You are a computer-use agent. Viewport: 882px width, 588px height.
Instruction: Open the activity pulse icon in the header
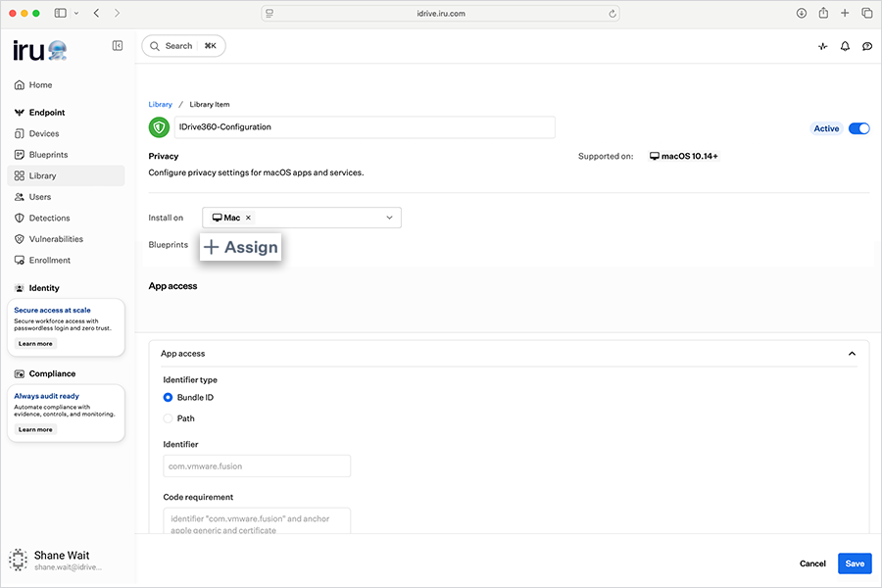[823, 46]
